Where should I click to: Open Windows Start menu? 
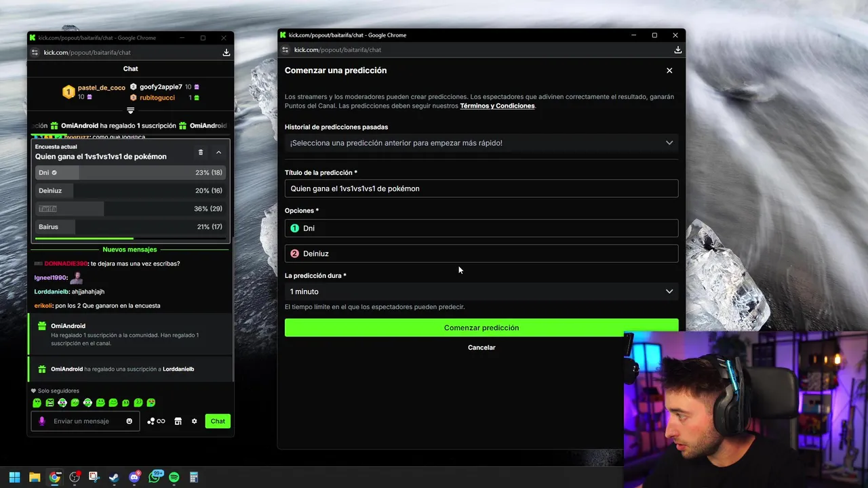14,477
